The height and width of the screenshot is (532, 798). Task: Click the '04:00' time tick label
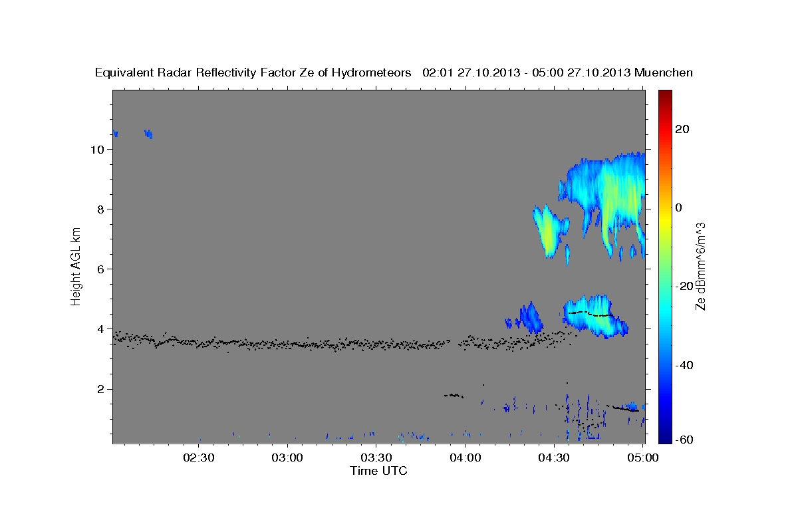(465, 458)
